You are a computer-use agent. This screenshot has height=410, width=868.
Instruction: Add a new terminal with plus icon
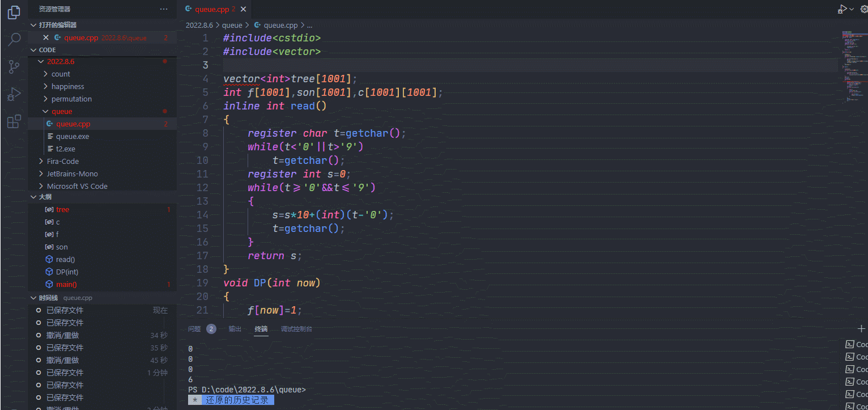pyautogui.click(x=862, y=329)
